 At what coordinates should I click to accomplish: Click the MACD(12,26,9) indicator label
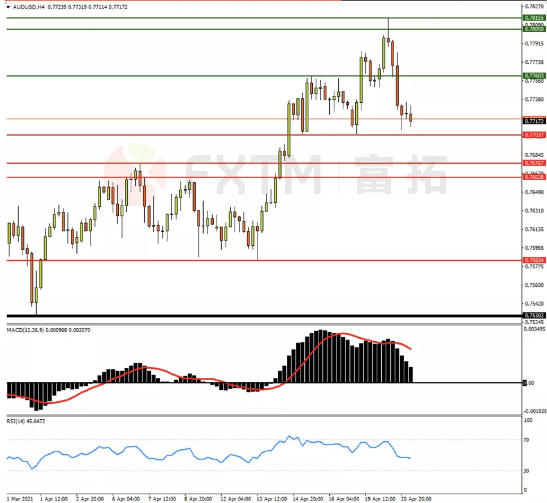25,330
